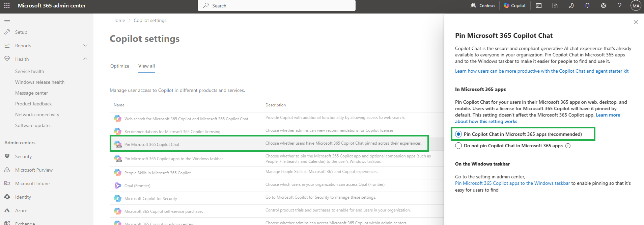Open the MA account avatar
This screenshot has width=644, height=225.
tap(636, 6)
